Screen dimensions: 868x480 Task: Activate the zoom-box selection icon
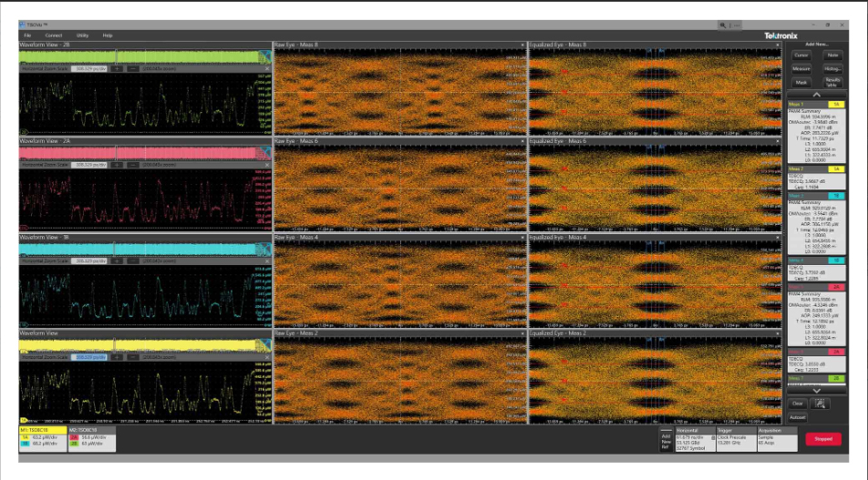tap(820, 403)
